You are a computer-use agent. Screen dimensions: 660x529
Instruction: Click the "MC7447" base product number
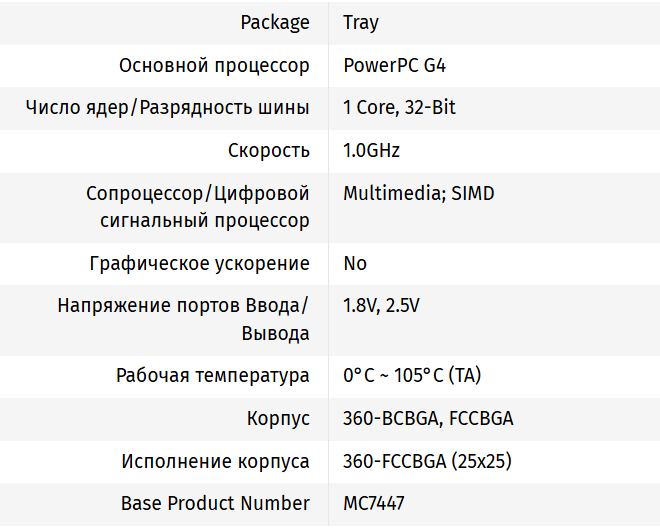pyautogui.click(x=374, y=504)
